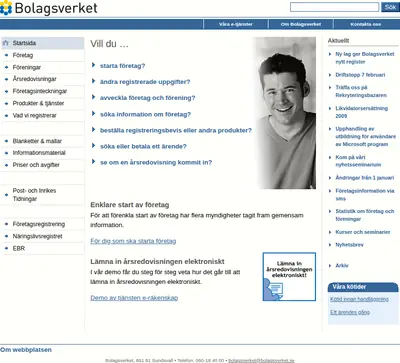Screen dimensions: 400x363
Task: Open Blanketter & mallar in the sidebar
Action: pyautogui.click(x=37, y=141)
